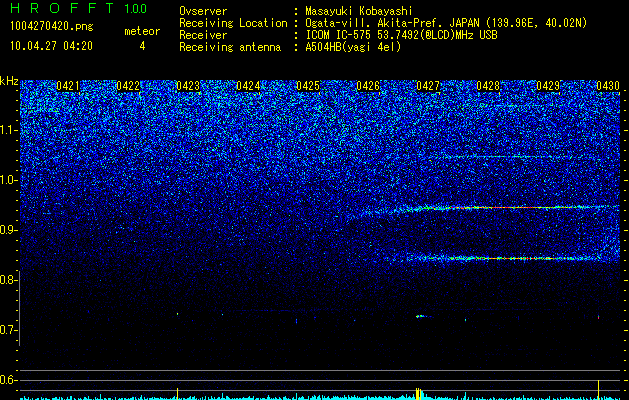Screen dimensions: 629x400
Task: Click the 0426 time marker
Action: (368, 86)
